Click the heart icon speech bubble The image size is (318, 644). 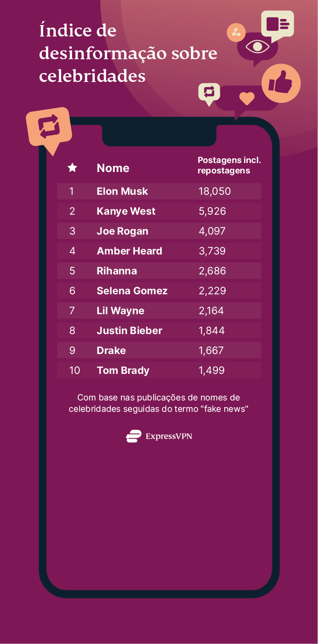pyautogui.click(x=246, y=99)
